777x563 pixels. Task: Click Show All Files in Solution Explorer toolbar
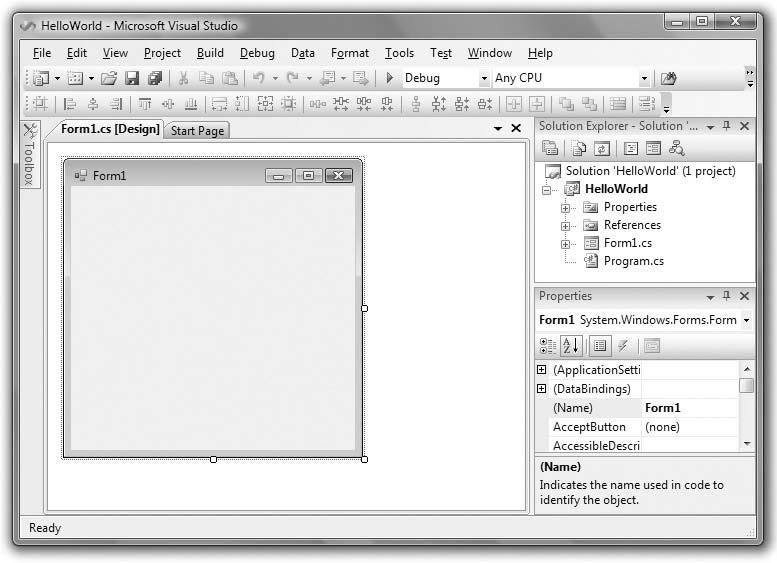pyautogui.click(x=579, y=148)
